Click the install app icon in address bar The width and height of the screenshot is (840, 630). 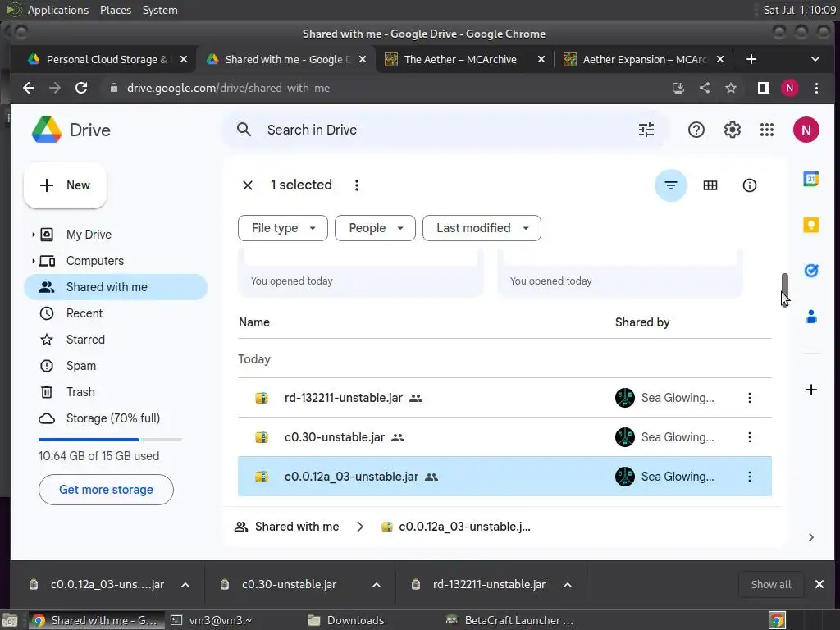pos(678,88)
